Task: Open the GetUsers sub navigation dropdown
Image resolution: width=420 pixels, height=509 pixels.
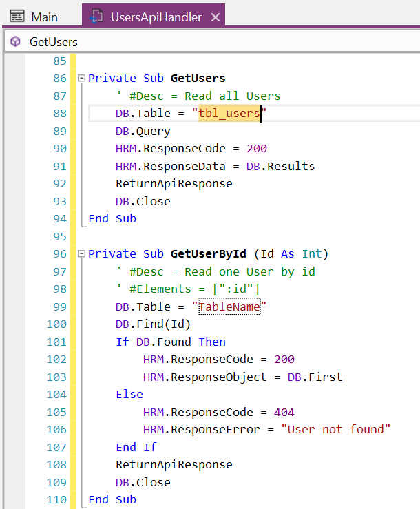Action: (212, 42)
